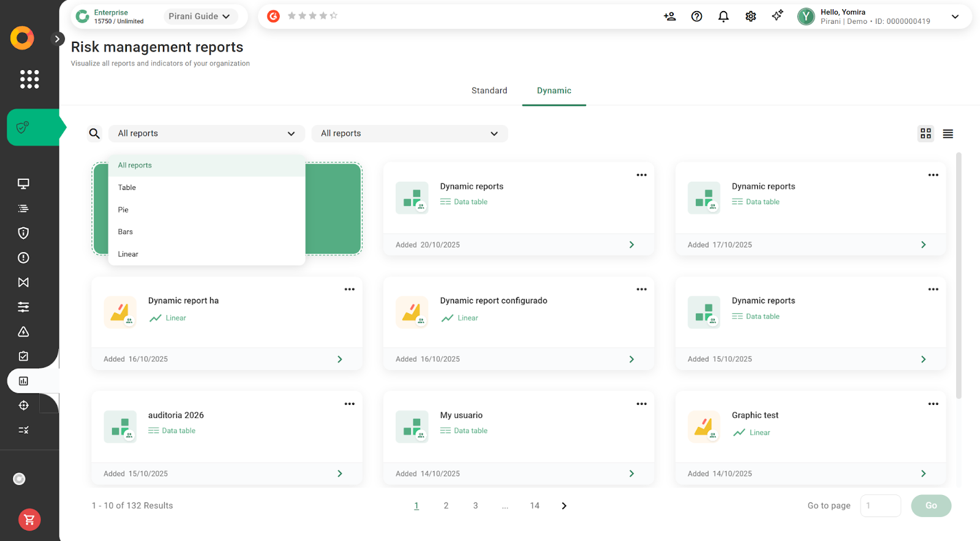980x541 pixels.
Task: Choose the Linear option in dropdown
Action: coord(128,254)
